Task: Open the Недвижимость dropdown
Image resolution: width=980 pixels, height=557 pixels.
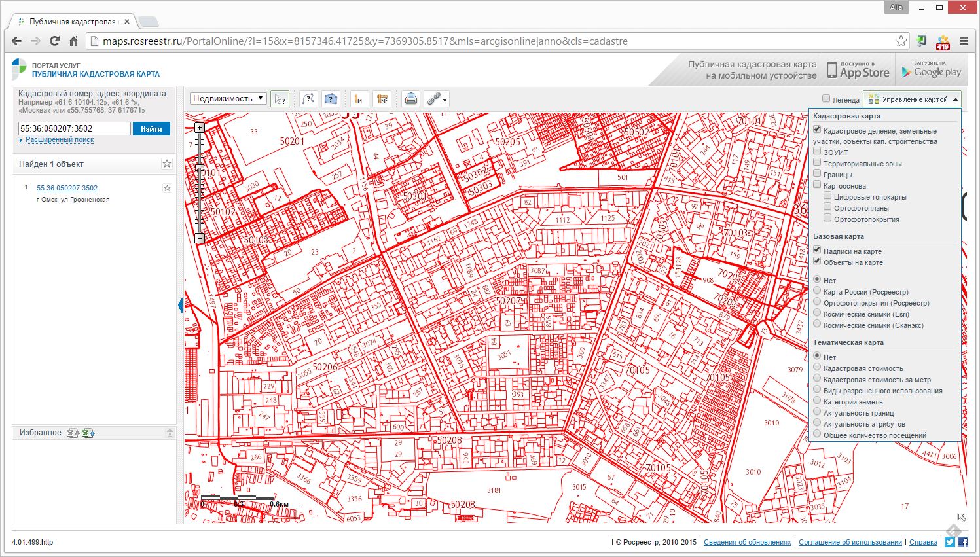Action: (228, 99)
